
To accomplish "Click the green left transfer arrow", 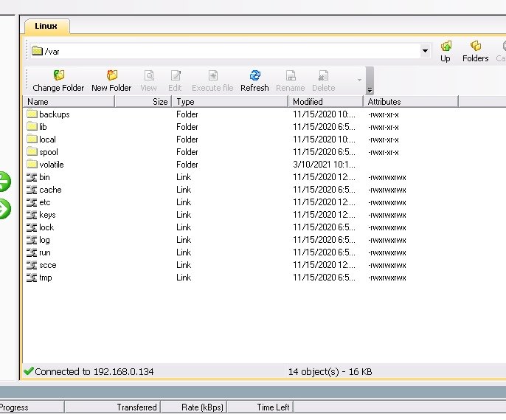I will 4,181.
